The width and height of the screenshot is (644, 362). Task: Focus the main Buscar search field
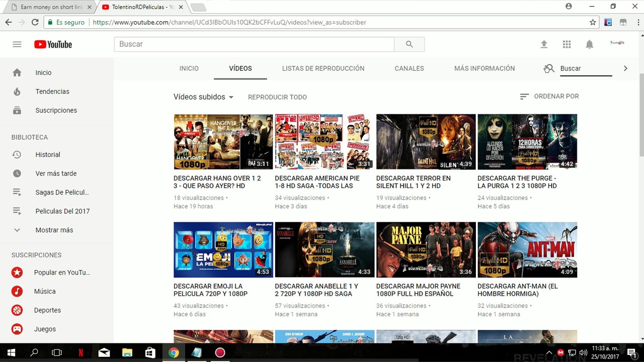[254, 44]
